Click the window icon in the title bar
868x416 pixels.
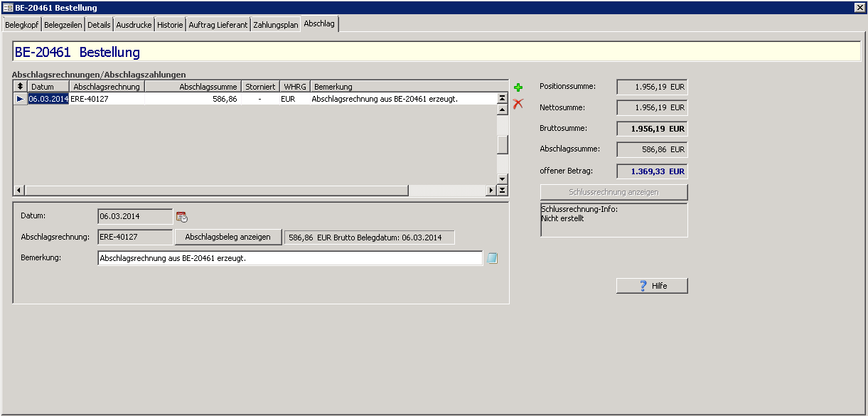pyautogui.click(x=8, y=7)
